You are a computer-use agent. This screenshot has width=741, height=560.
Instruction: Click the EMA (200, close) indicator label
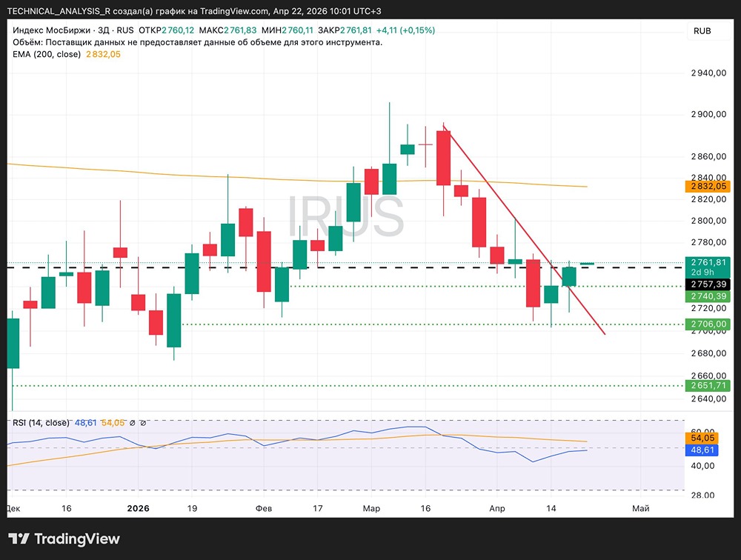(47, 54)
